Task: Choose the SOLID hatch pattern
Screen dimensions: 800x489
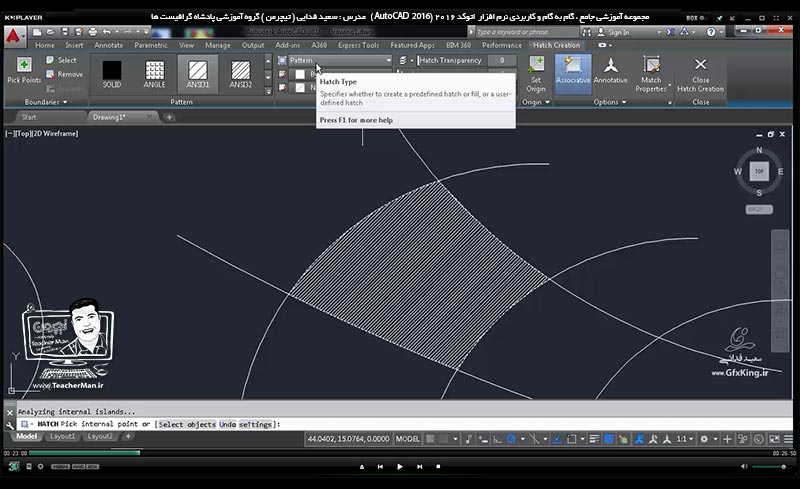Action: (x=112, y=75)
